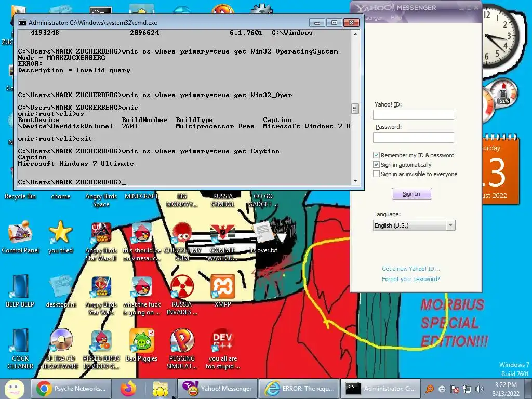This screenshot has width=532, height=399.
Task: Click 'Forgot your password?' link
Action: pos(411,279)
